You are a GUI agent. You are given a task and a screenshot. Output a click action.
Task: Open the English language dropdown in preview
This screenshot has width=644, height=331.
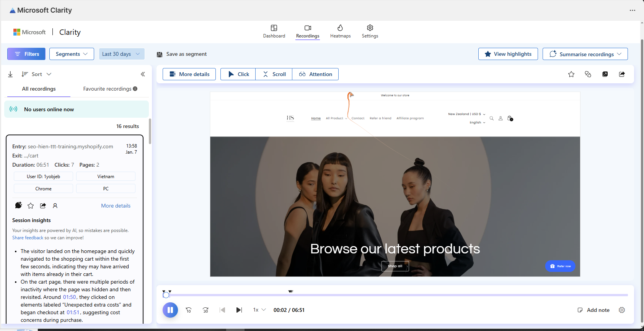(477, 123)
